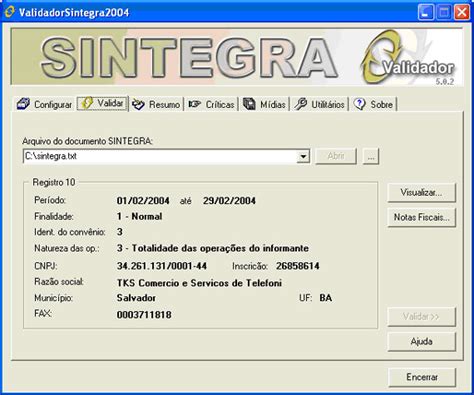Viewport: 474px width, 395px height.
Task: Click the UF value BA
Action: [326, 298]
